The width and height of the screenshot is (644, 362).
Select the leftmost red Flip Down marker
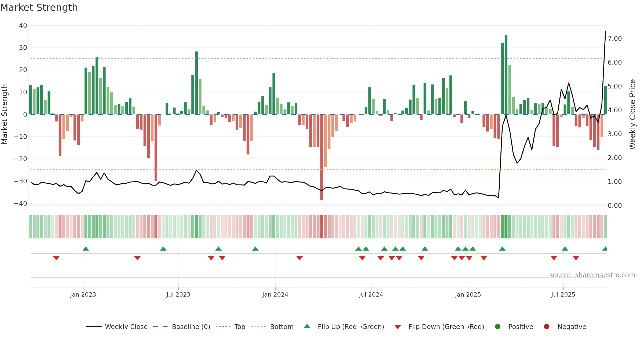(56, 258)
